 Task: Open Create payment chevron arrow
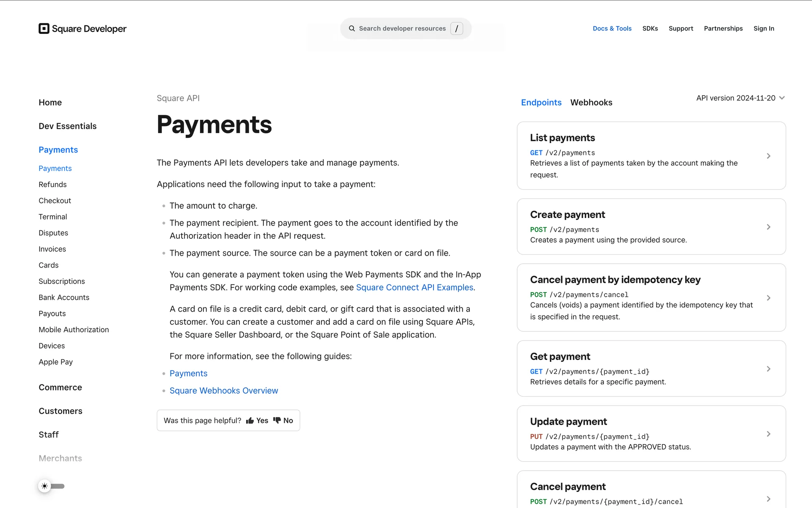(768, 227)
